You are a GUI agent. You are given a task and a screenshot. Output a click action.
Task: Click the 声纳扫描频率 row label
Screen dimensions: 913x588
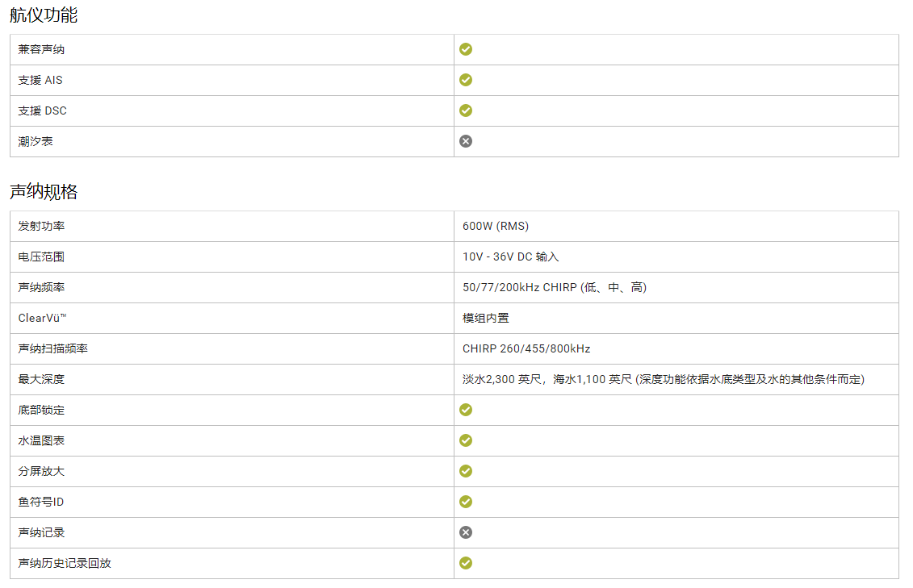52,348
